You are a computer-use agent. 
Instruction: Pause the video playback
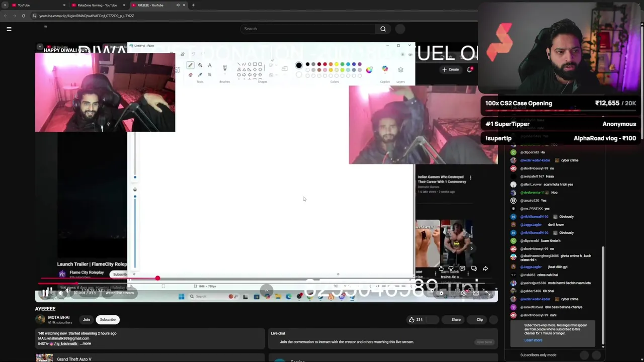(45, 293)
